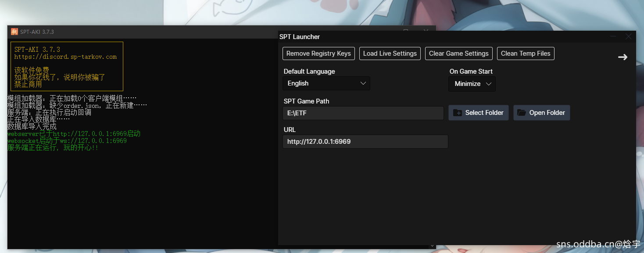The image size is (644, 253).
Task: Open the Default Language dropdown
Action: pos(326,83)
